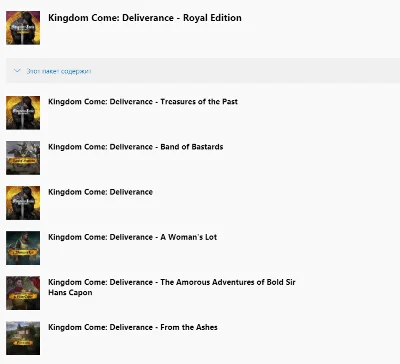This screenshot has height=364, width=400.
Task: Click the 'Этот пакет содержит' label
Action: pos(59,71)
